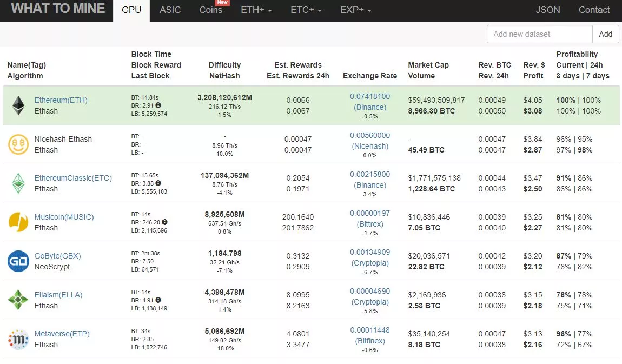Click the Nicehash-Ethash smiley face icon
The height and width of the screenshot is (364, 622).
pos(18,144)
